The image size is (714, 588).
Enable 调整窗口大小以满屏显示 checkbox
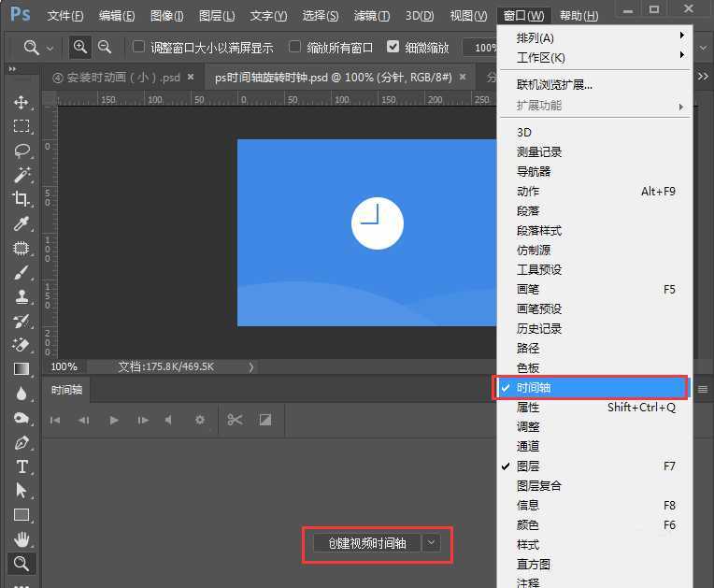pos(139,47)
